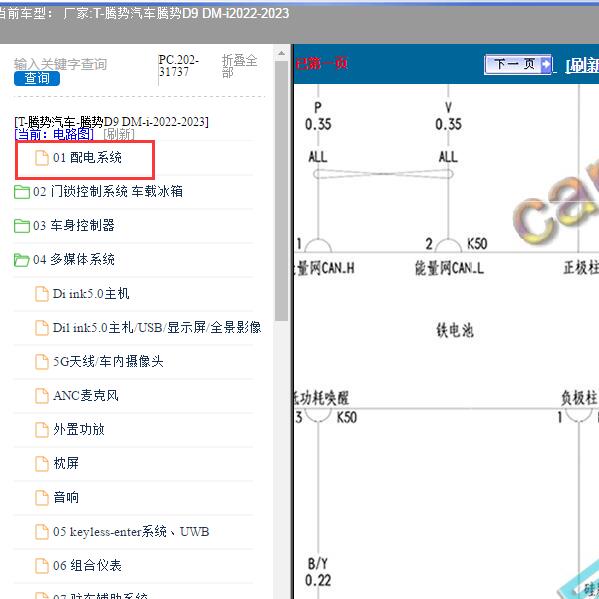Click the 铁电池 label in diagram
Image resolution: width=599 pixels, height=599 pixels.
pos(455,330)
